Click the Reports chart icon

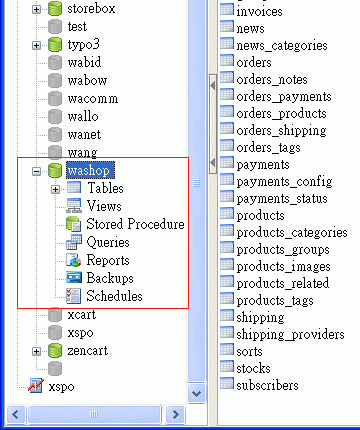74,260
